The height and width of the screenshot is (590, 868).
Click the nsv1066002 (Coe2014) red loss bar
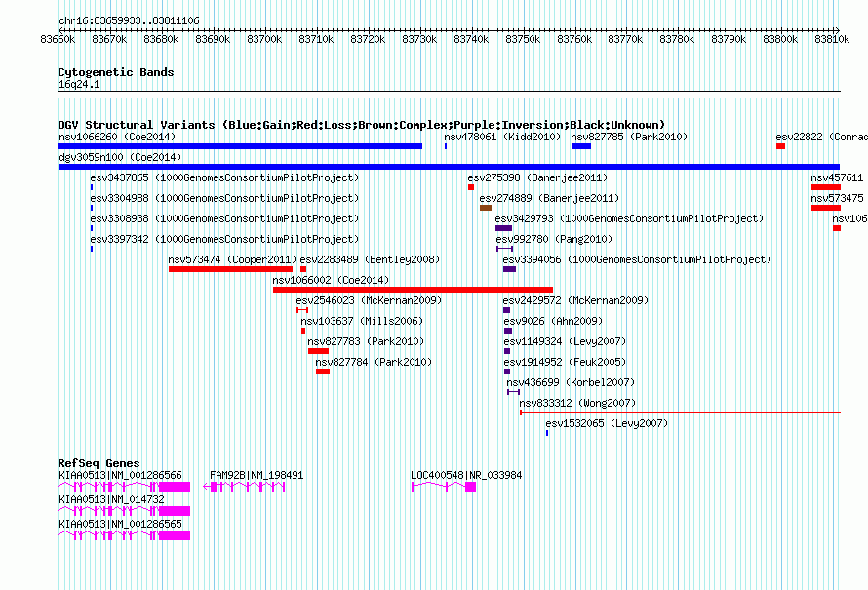point(413,290)
